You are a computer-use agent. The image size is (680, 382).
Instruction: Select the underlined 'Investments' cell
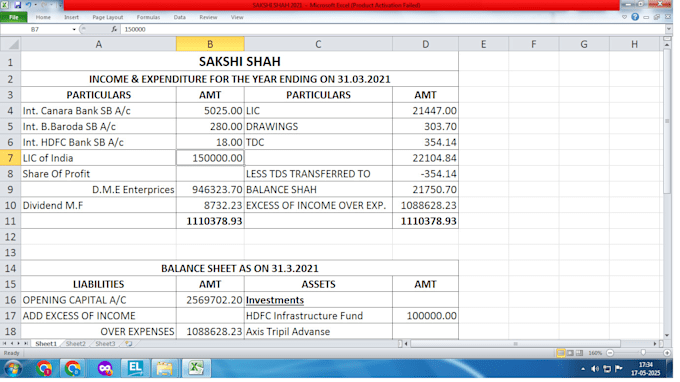point(318,300)
